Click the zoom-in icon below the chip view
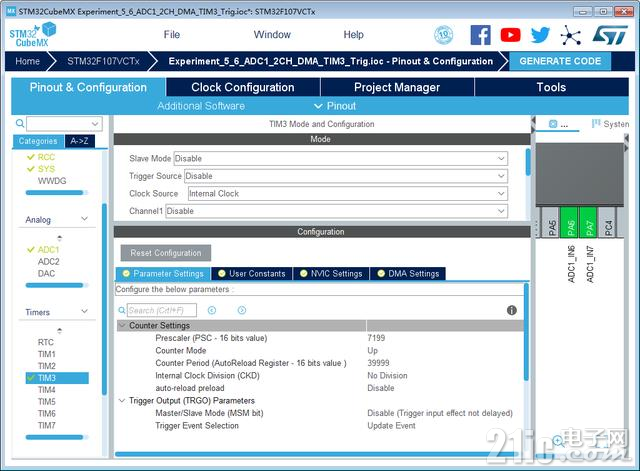Image resolution: width=640 pixels, height=471 pixels. tap(558, 440)
